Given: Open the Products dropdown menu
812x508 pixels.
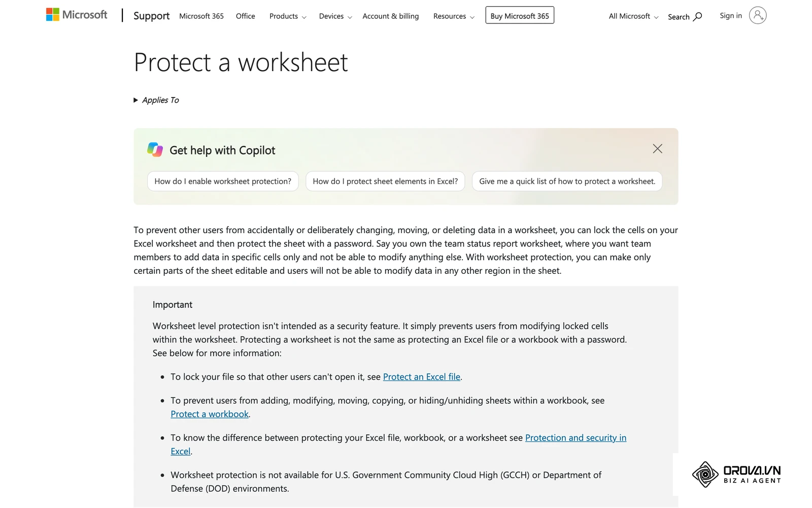Looking at the screenshot, I should click(288, 16).
